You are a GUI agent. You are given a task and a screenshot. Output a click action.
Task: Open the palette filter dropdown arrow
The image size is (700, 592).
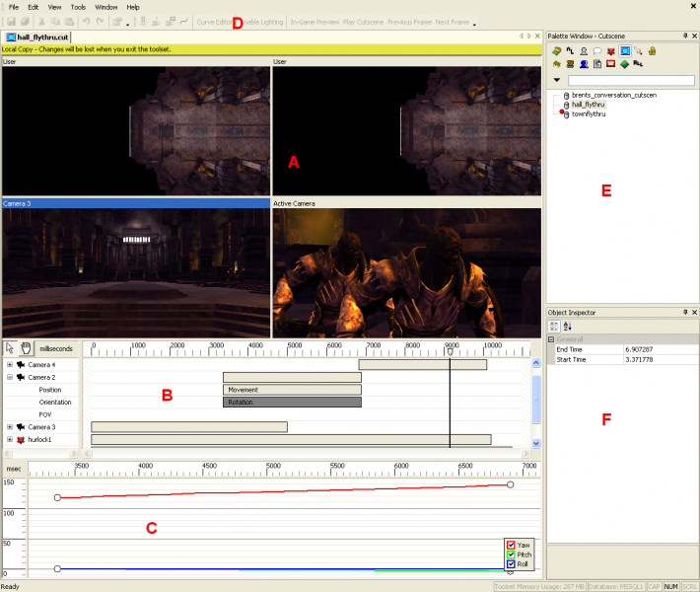click(557, 81)
